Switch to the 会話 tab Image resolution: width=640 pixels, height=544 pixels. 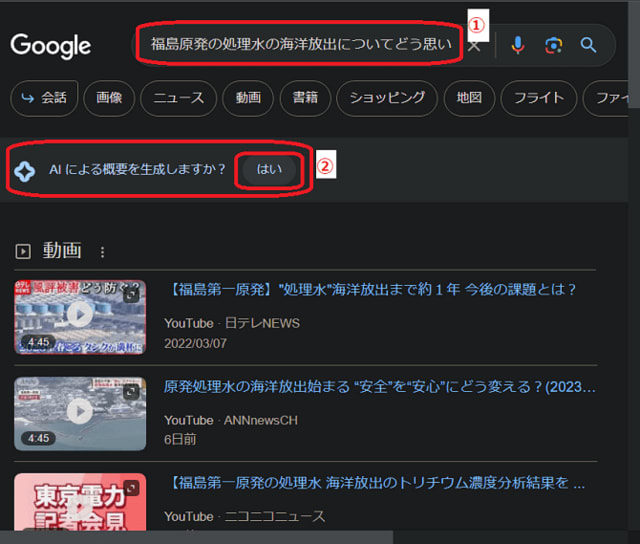[44, 98]
